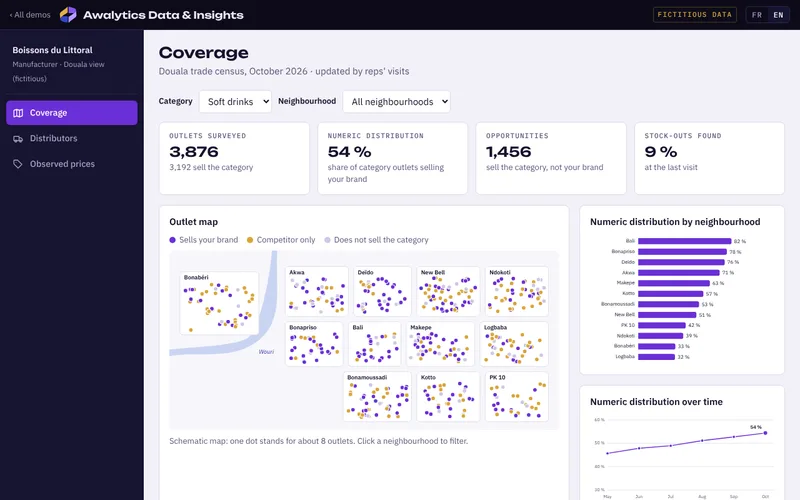Click the Coverage map icon in sidebar
The width and height of the screenshot is (800, 500).
pyautogui.click(x=18, y=113)
